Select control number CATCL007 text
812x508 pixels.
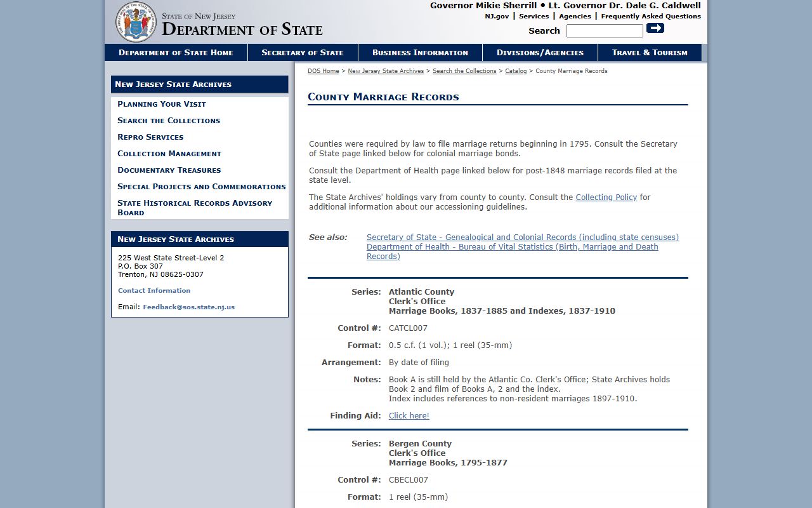408,328
